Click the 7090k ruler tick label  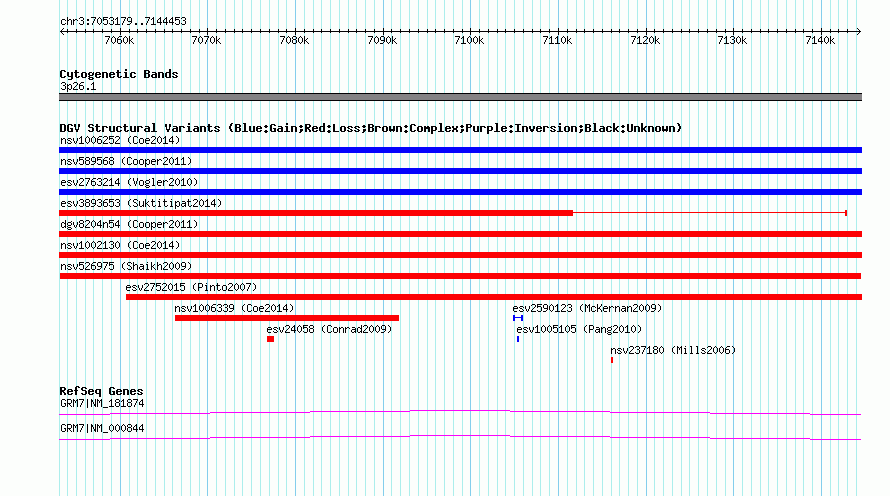382,40
